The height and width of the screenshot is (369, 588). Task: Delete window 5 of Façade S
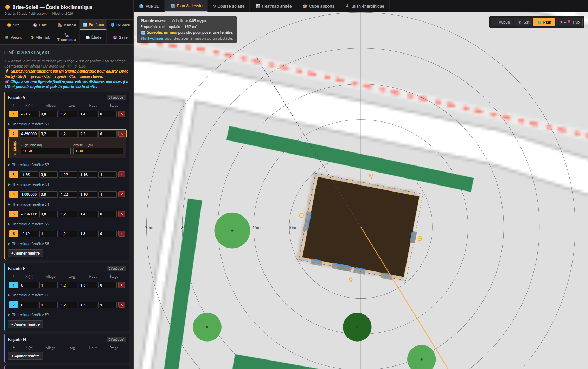(x=122, y=214)
